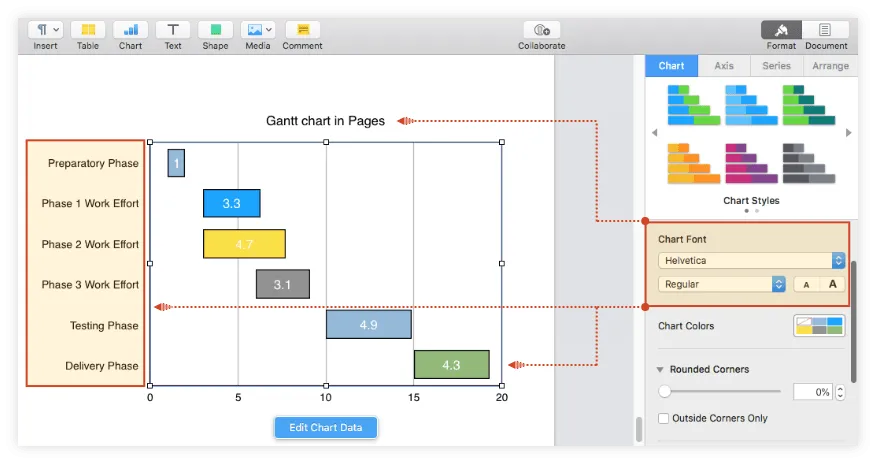Switch to the Axis tab
This screenshot has width=876, height=464.
[724, 66]
